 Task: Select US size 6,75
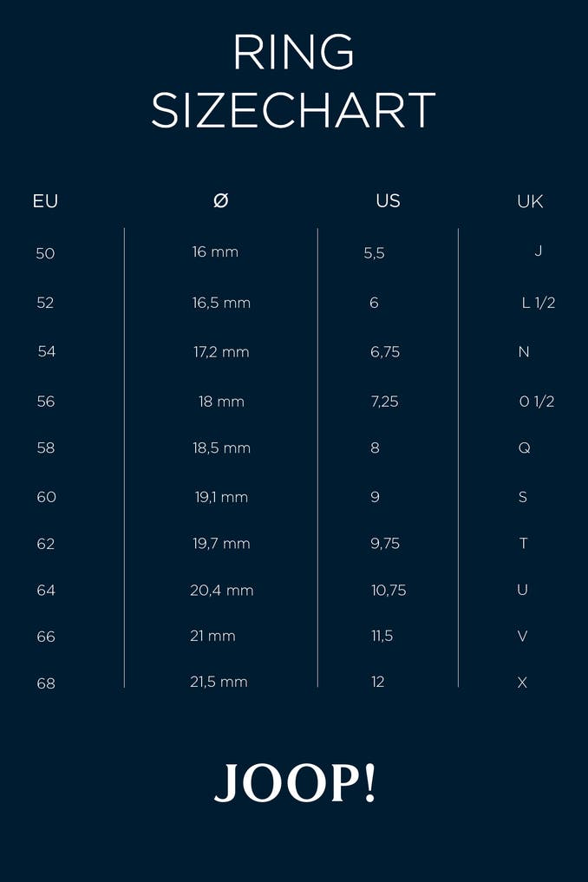coord(385,351)
